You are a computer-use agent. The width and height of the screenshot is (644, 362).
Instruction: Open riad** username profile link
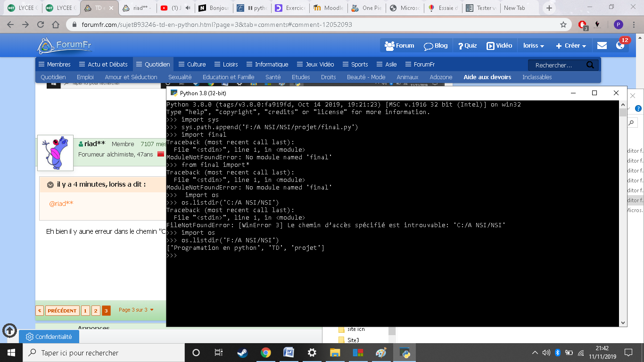click(x=94, y=144)
